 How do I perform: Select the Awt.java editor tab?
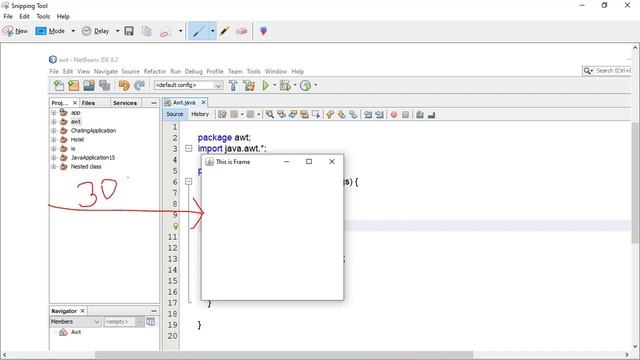(x=184, y=102)
